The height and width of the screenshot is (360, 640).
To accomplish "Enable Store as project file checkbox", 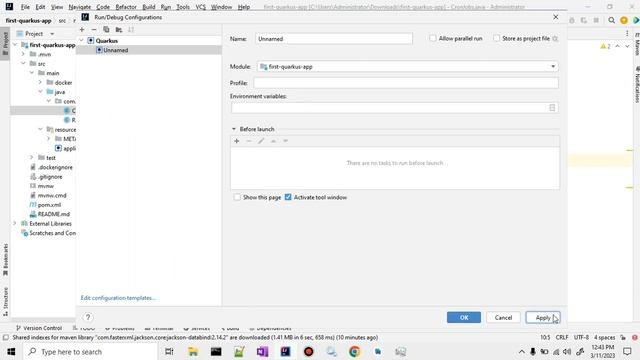I will coord(496,38).
